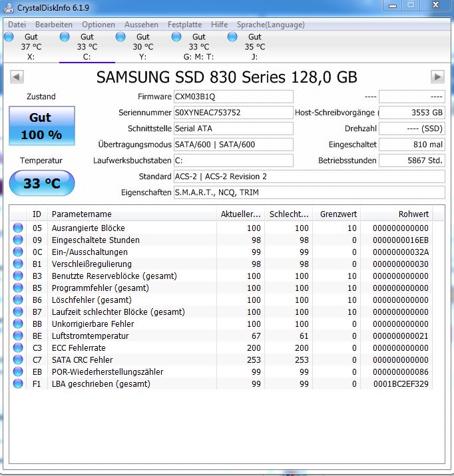454x476 pixels.
Task: Click raw value 0000000016EB
Action: tap(401, 240)
